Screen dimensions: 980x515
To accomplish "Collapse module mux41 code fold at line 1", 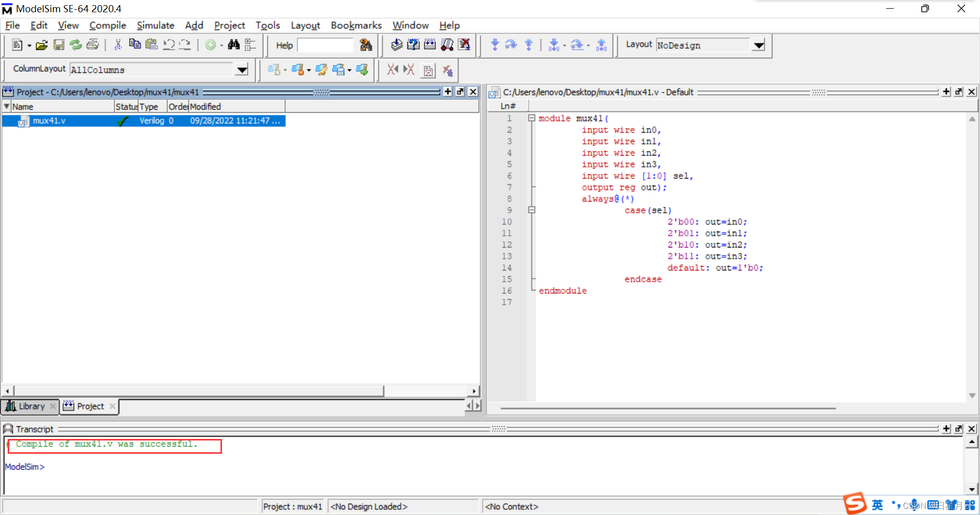I will 531,118.
